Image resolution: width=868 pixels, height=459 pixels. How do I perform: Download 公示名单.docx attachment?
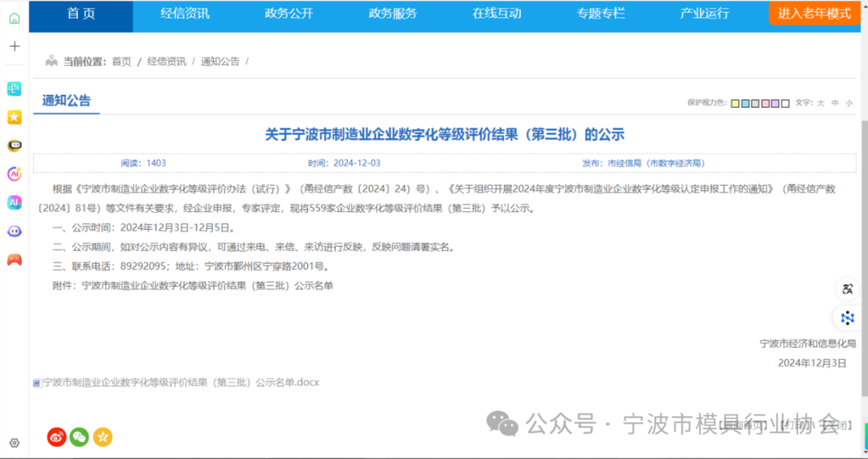coord(181,383)
